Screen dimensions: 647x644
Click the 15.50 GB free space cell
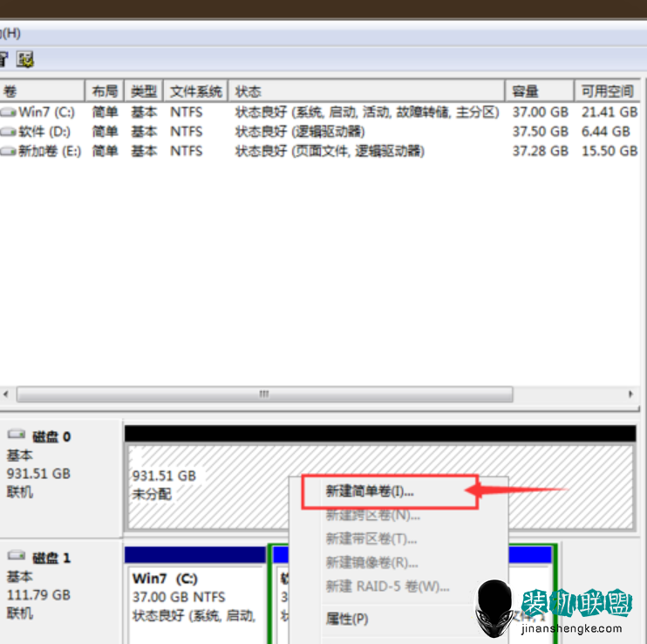610,151
